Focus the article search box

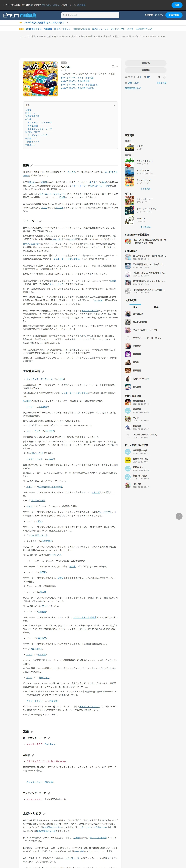(91, 15)
